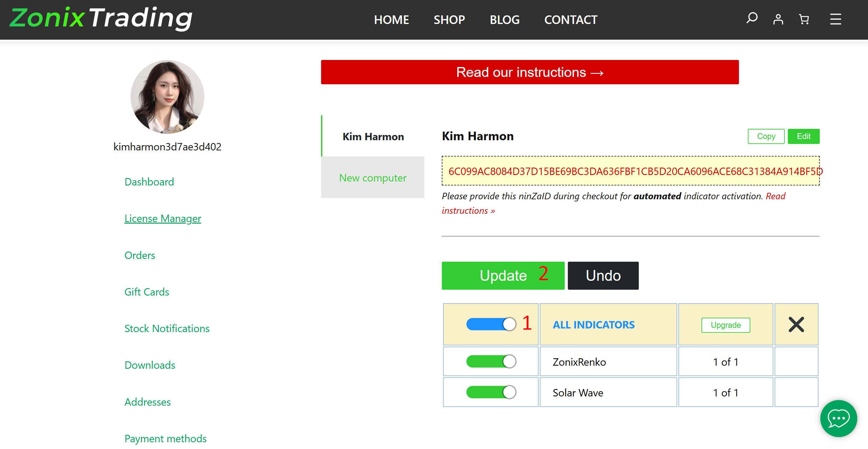This screenshot has width=868, height=449.
Task: Click the ZonixRenko '1 of 1' cell
Action: pos(725,362)
